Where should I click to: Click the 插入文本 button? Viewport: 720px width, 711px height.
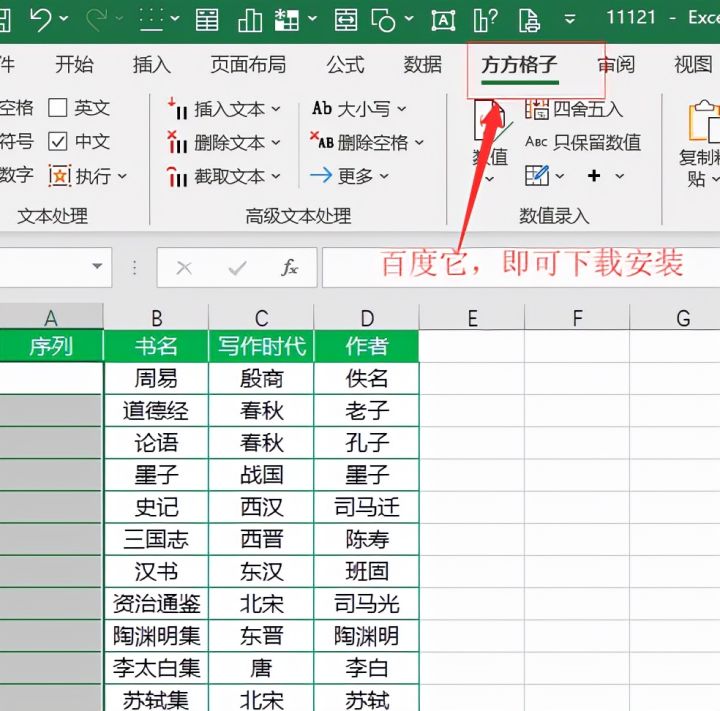pos(223,109)
